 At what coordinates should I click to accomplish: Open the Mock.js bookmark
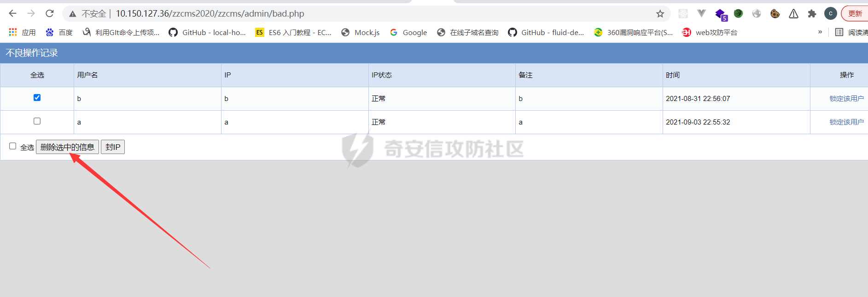[x=361, y=32]
